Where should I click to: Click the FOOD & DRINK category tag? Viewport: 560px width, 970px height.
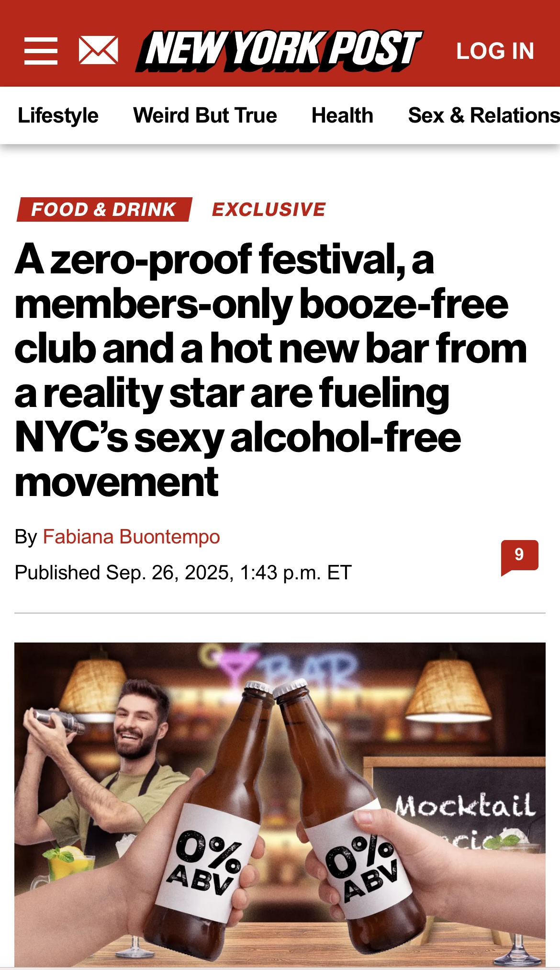tap(104, 210)
